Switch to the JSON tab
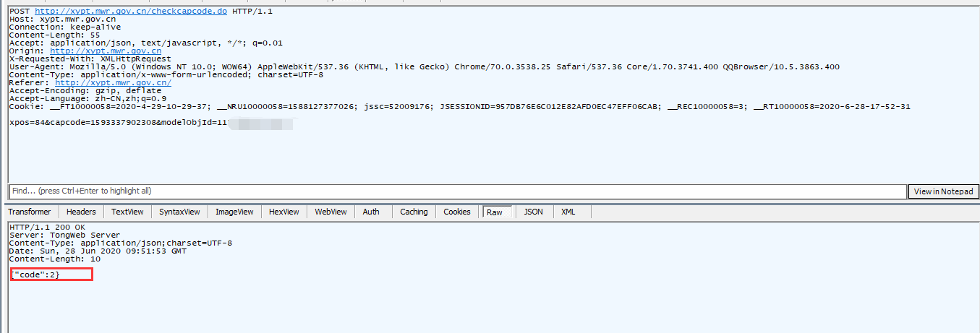 (534, 212)
